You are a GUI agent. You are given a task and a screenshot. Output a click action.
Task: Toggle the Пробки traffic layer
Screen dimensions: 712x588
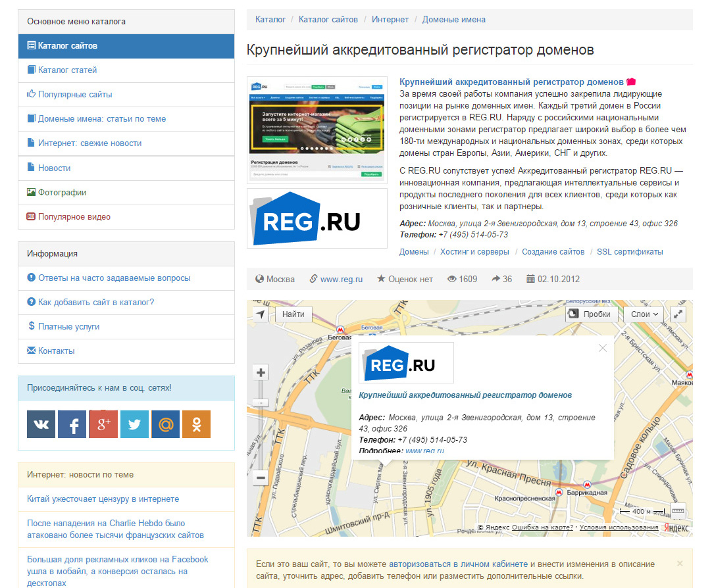pos(592,314)
